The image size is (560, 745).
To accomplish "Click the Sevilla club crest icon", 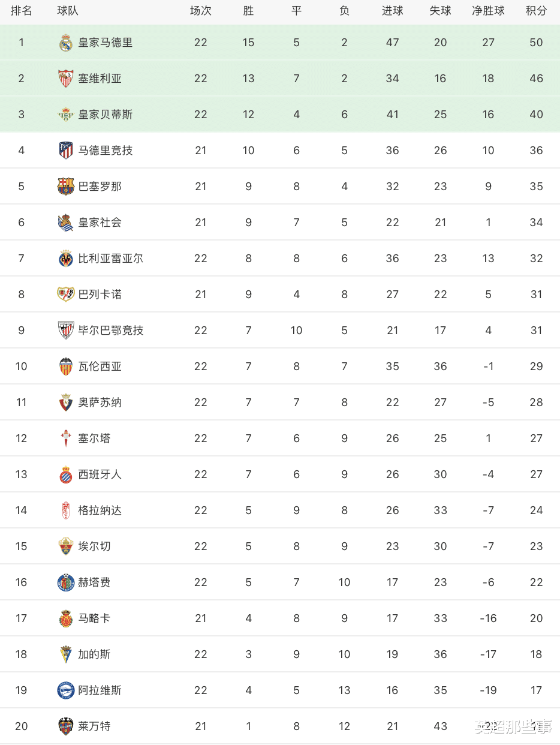I will [x=66, y=79].
